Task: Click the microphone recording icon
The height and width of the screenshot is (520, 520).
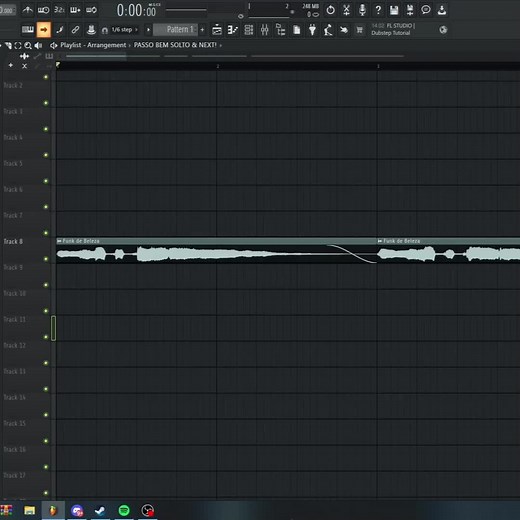Action: tap(362, 10)
